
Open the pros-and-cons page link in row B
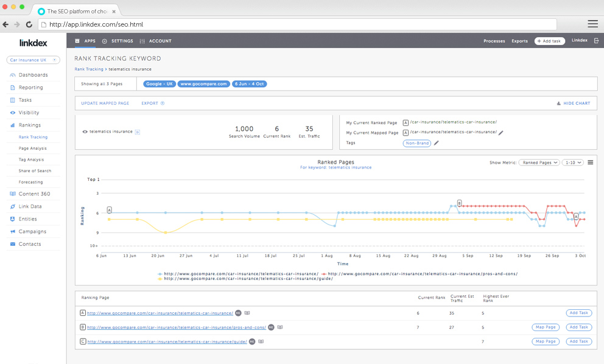(177, 327)
